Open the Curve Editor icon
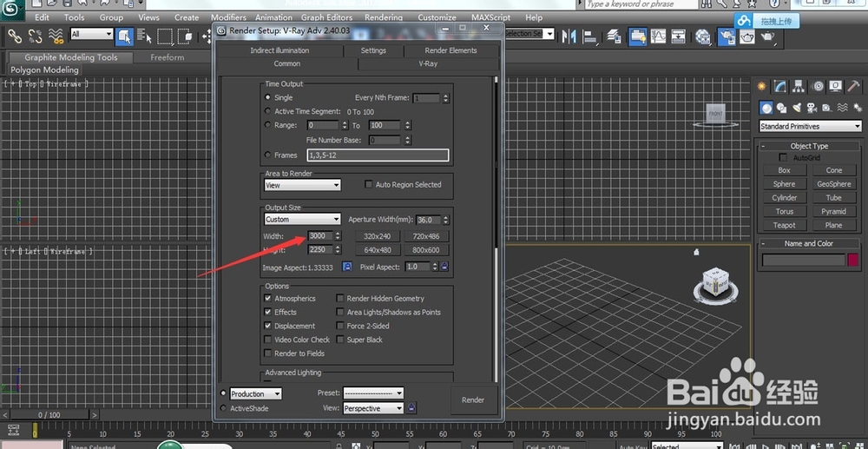868x449 pixels. click(x=658, y=36)
